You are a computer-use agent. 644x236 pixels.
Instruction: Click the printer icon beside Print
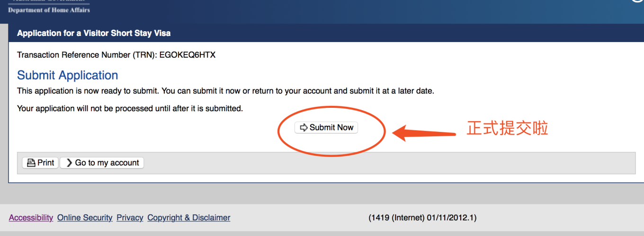click(31, 163)
